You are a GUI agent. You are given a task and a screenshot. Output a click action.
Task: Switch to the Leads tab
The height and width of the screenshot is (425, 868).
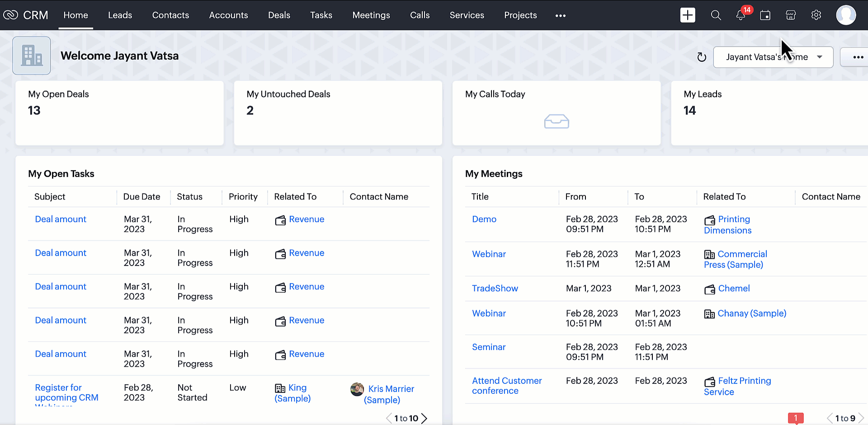tap(120, 15)
